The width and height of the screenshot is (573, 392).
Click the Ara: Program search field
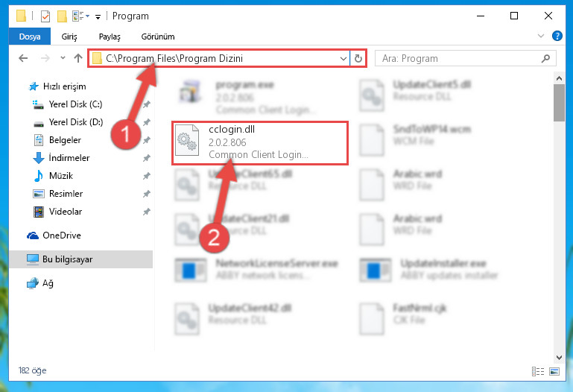466,58
